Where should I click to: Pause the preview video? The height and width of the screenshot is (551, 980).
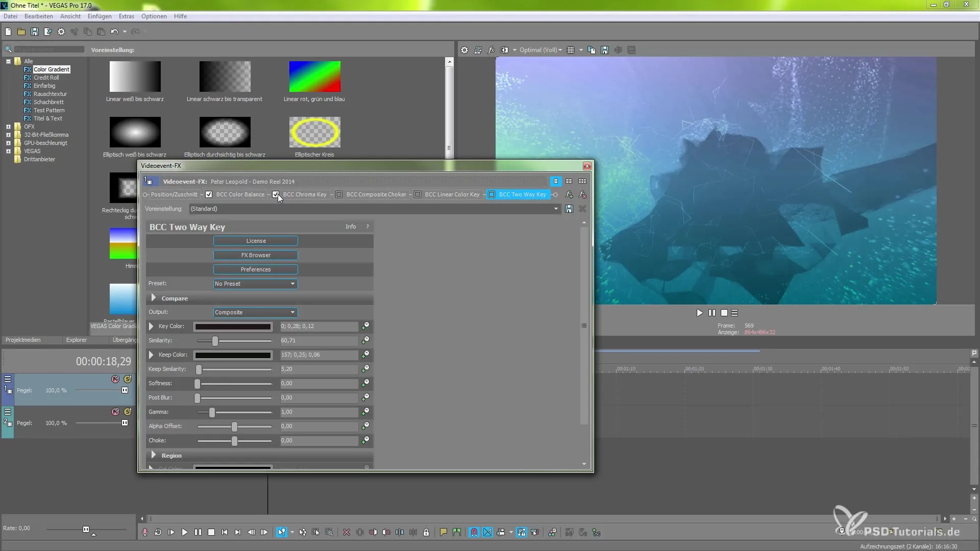[x=712, y=313]
